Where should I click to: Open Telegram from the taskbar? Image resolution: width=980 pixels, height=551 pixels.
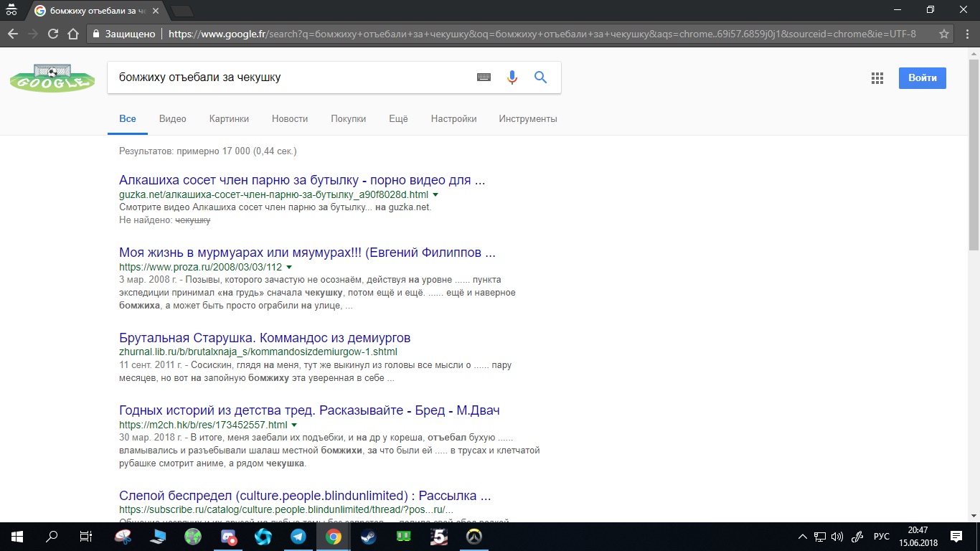coord(298,537)
